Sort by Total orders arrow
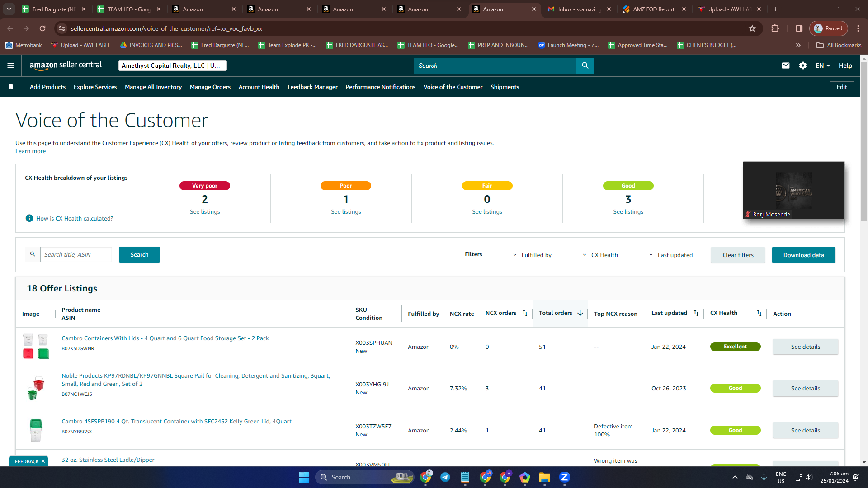The image size is (868, 488). tap(580, 313)
